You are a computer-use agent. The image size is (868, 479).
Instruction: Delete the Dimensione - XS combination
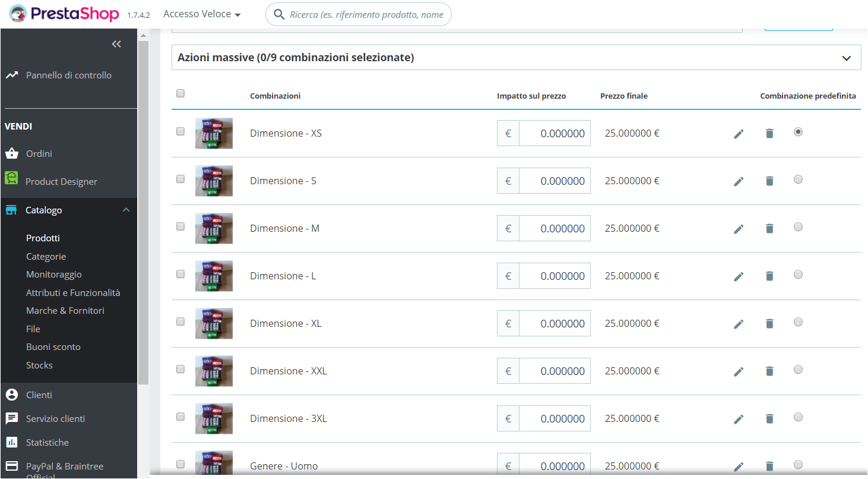coord(769,134)
